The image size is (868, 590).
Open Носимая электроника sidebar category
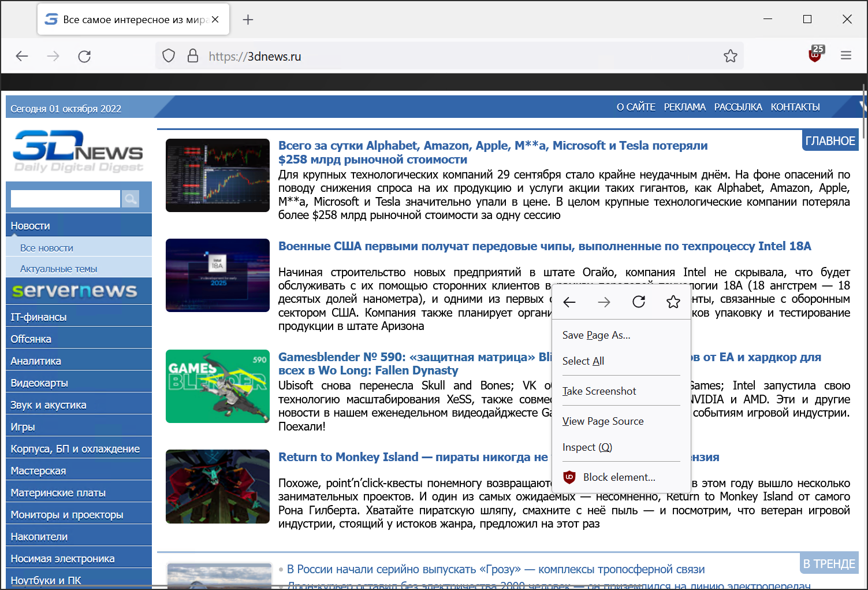pos(79,558)
